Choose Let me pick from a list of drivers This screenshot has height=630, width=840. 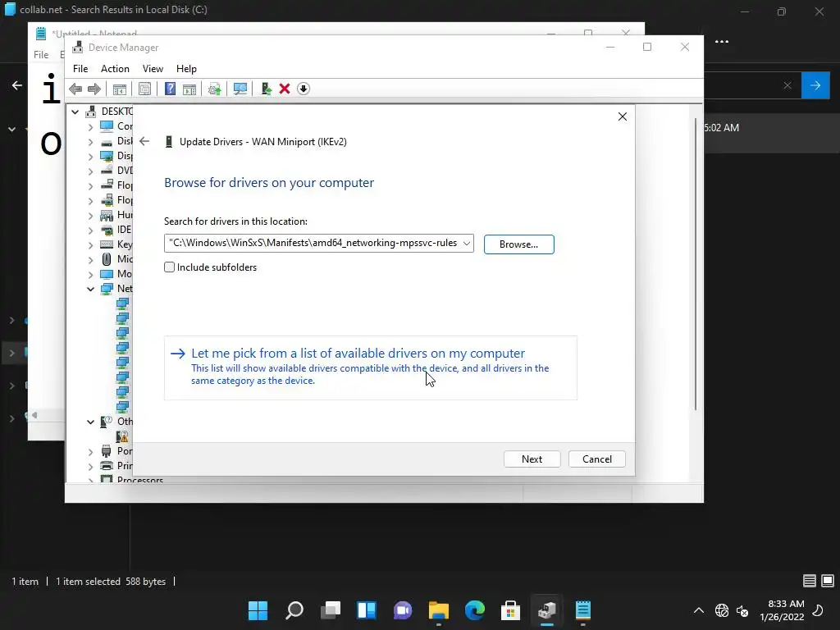(370, 367)
